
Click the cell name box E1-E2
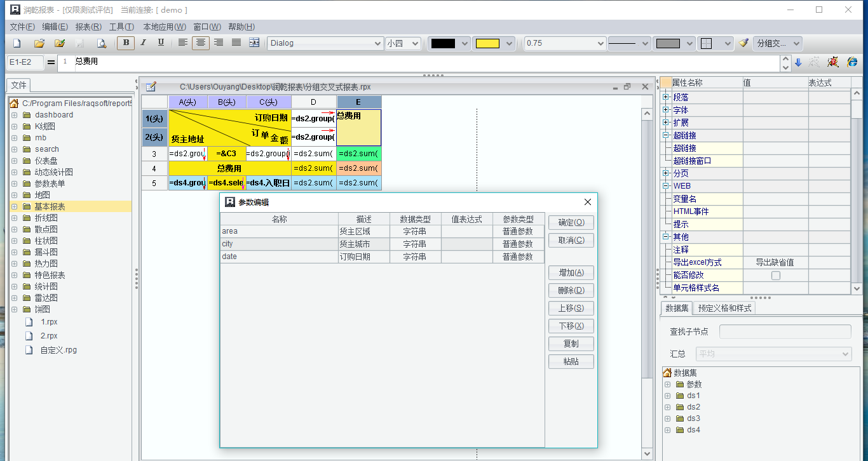pos(25,62)
